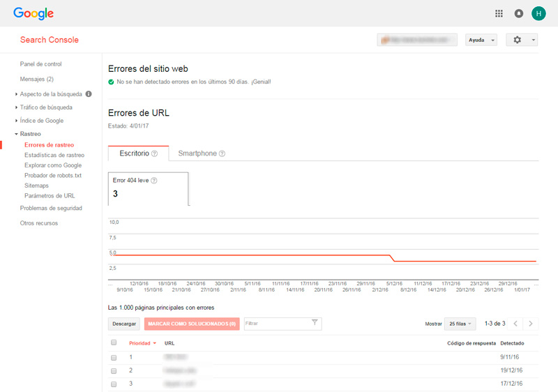This screenshot has width=558, height=392.
Task: Click the help icon beside Escritorio
Action: coord(155,153)
